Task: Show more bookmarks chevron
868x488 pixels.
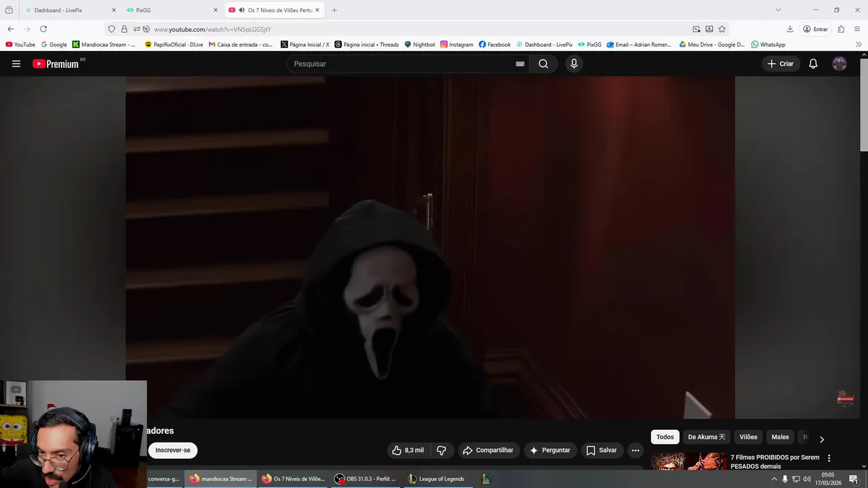Action: tap(859, 45)
